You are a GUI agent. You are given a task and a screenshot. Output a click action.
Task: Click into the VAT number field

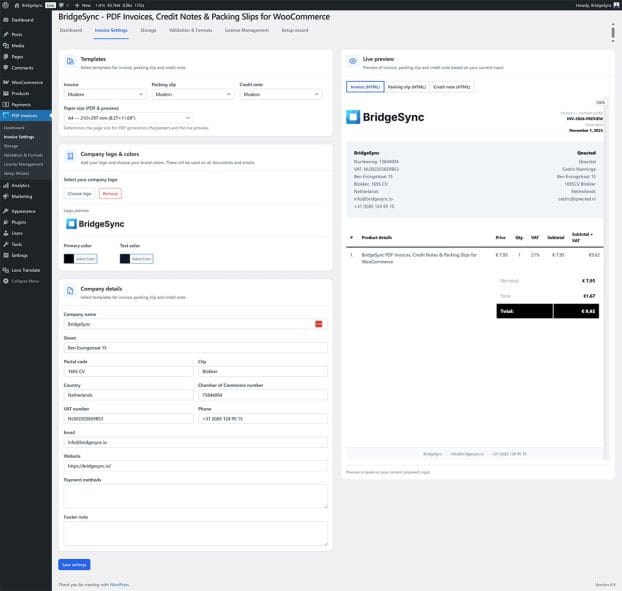129,418
